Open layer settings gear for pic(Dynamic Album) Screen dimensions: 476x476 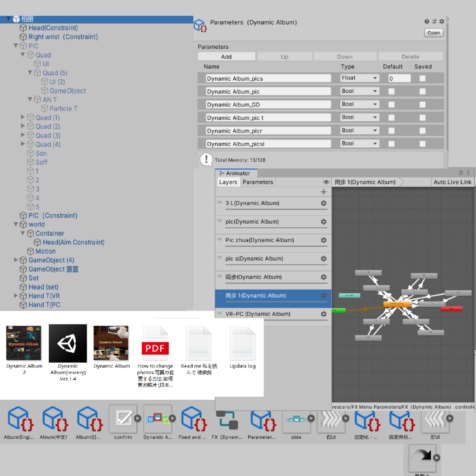pyautogui.click(x=324, y=222)
